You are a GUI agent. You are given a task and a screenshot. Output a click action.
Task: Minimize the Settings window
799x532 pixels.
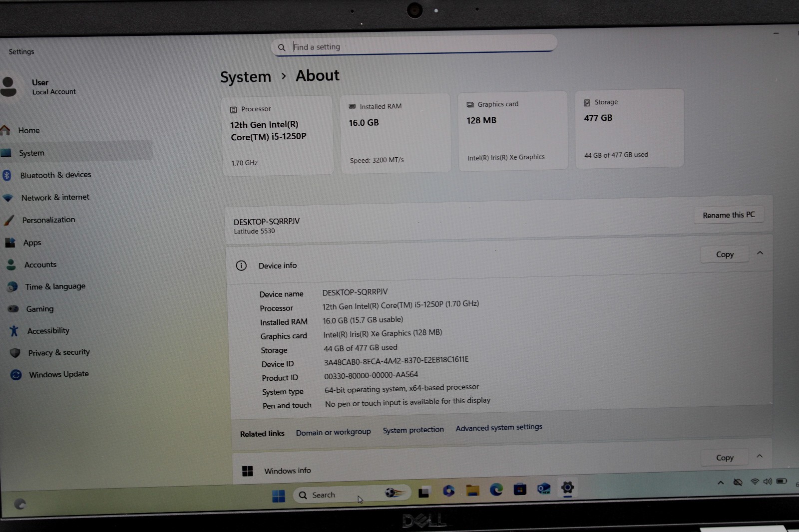click(x=776, y=33)
